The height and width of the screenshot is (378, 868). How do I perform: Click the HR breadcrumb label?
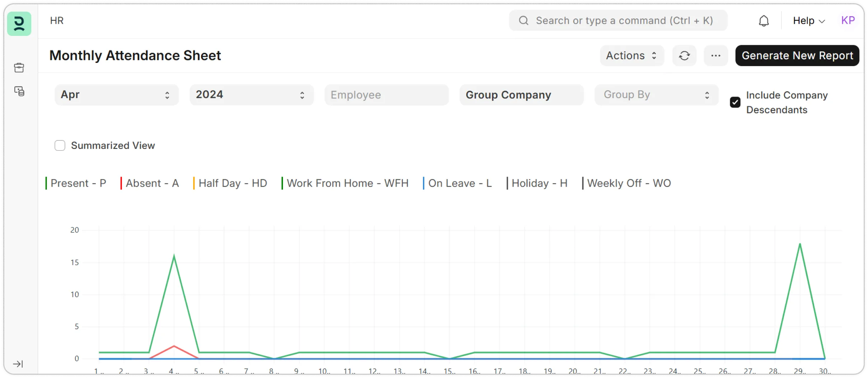56,20
